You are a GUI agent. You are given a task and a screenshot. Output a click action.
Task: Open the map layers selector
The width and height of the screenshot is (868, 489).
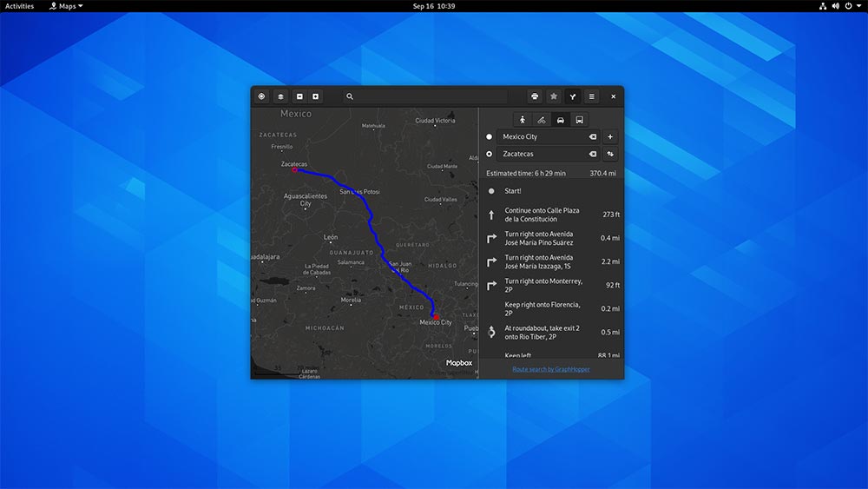click(x=280, y=96)
